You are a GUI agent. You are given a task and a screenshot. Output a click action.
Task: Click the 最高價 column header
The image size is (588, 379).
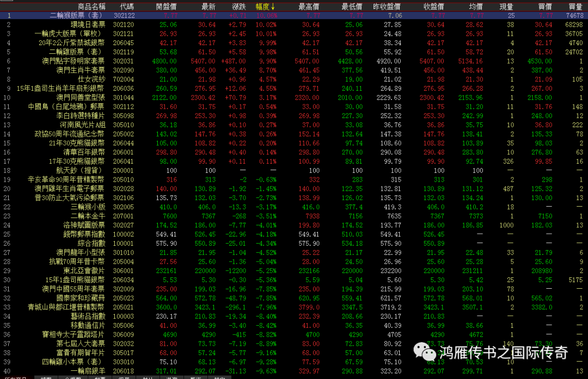point(309,7)
